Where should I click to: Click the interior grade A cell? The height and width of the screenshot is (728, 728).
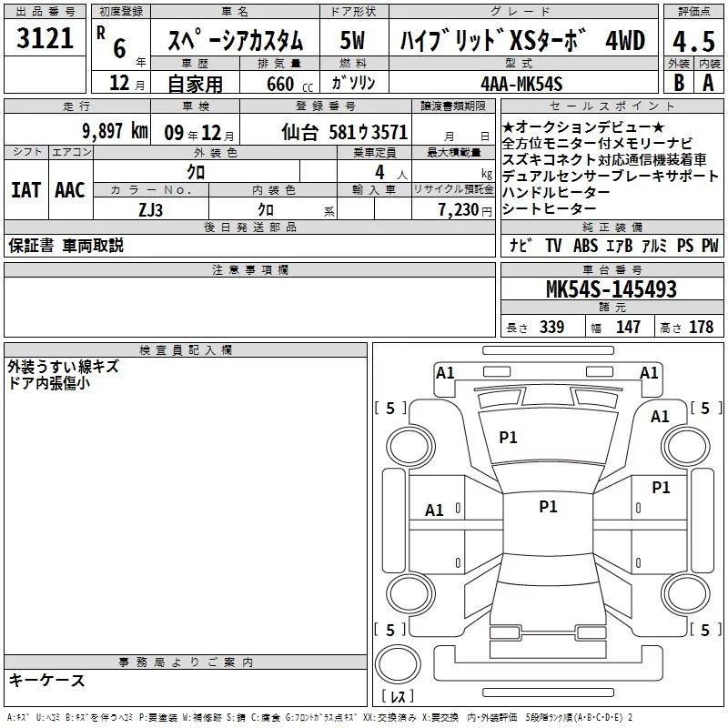(708, 82)
